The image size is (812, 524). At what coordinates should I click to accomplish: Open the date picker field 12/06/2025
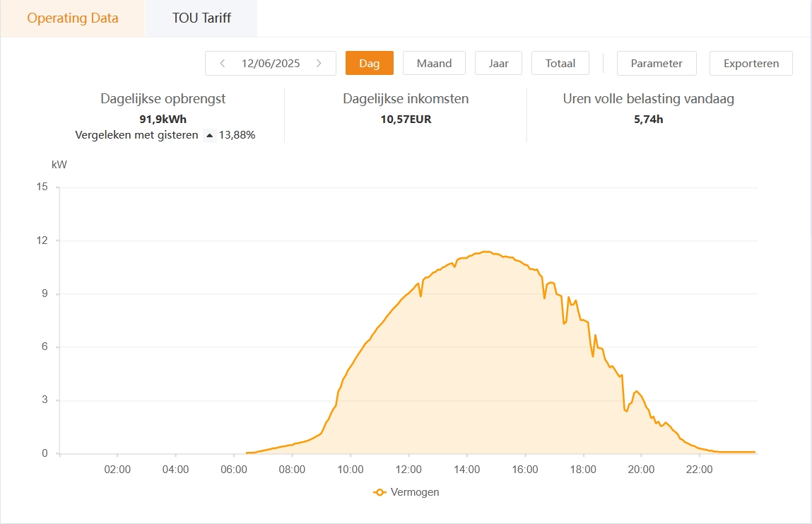pyautogui.click(x=271, y=63)
